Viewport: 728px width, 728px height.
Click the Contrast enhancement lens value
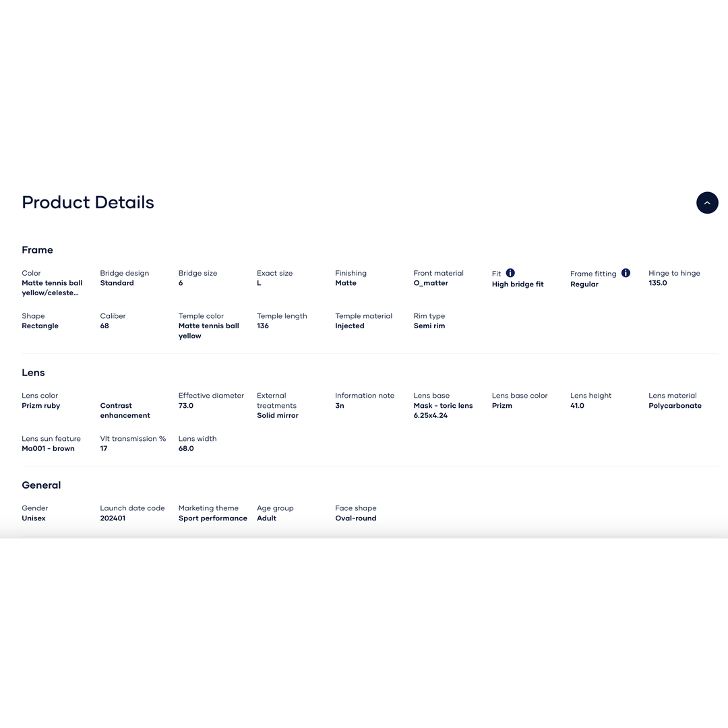point(125,411)
